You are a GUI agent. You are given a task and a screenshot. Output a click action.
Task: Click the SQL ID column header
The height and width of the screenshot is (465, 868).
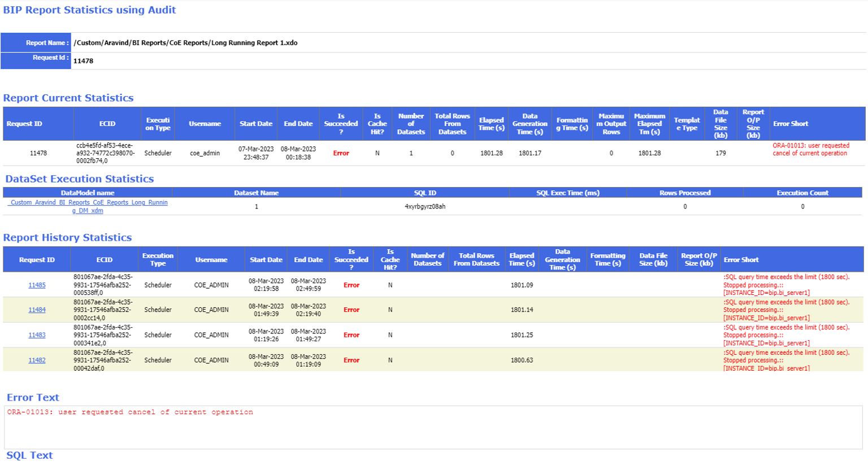(x=425, y=193)
